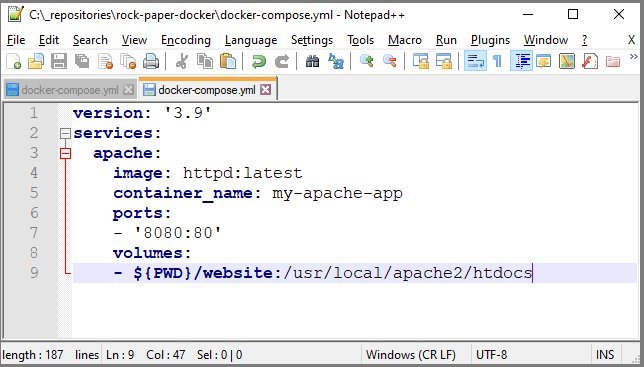Open the Window menu
Screen dimensions: 644x367
(x=546, y=40)
